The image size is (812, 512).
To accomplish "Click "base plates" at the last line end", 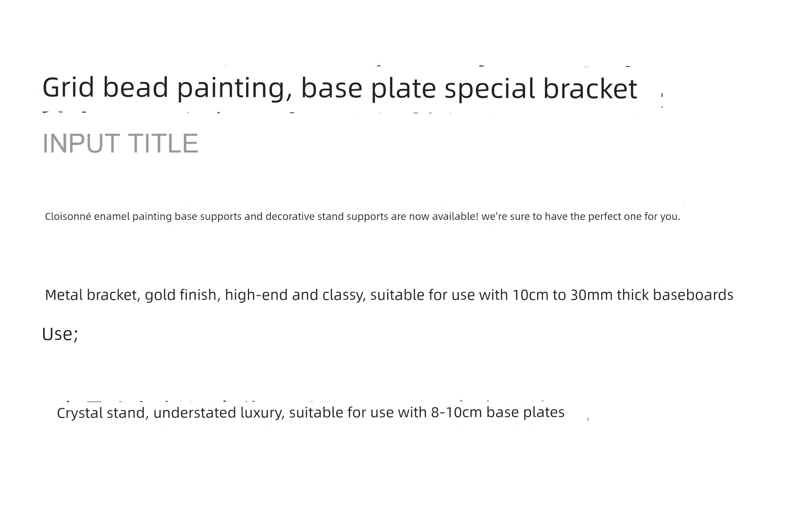I will (525, 412).
